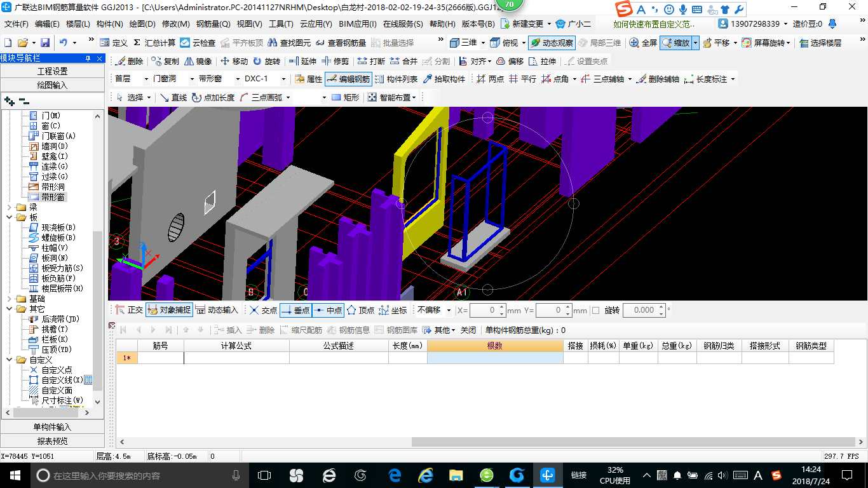This screenshot has width=868, height=488.
Task: Toggle 顶点 vertex snap
Action: (x=360, y=310)
